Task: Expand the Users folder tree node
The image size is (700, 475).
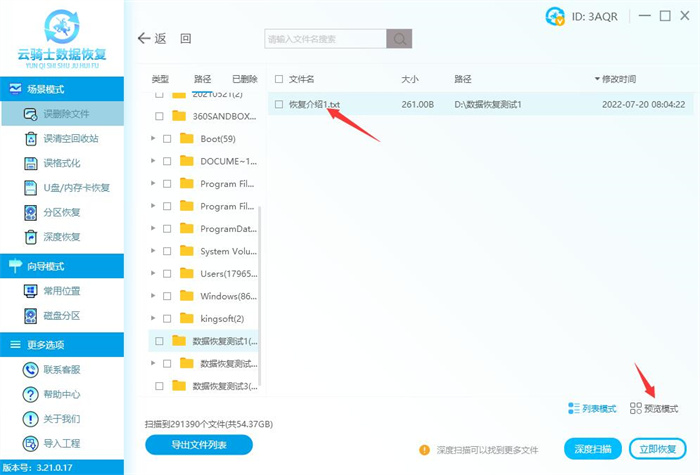Action: [x=153, y=274]
